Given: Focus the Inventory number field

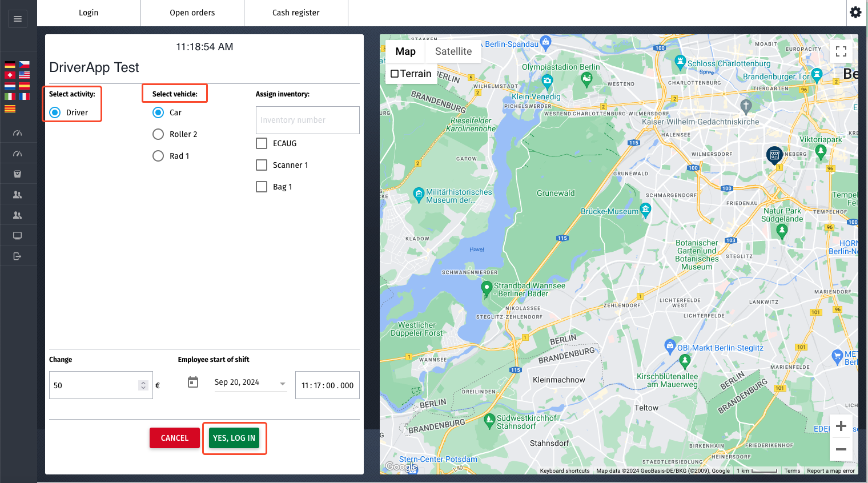Looking at the screenshot, I should click(308, 120).
